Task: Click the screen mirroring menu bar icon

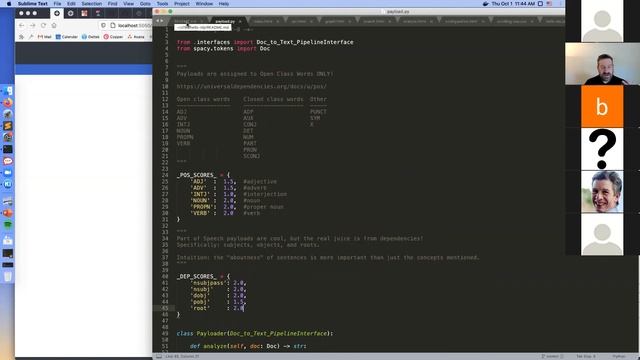Action: coord(540,4)
